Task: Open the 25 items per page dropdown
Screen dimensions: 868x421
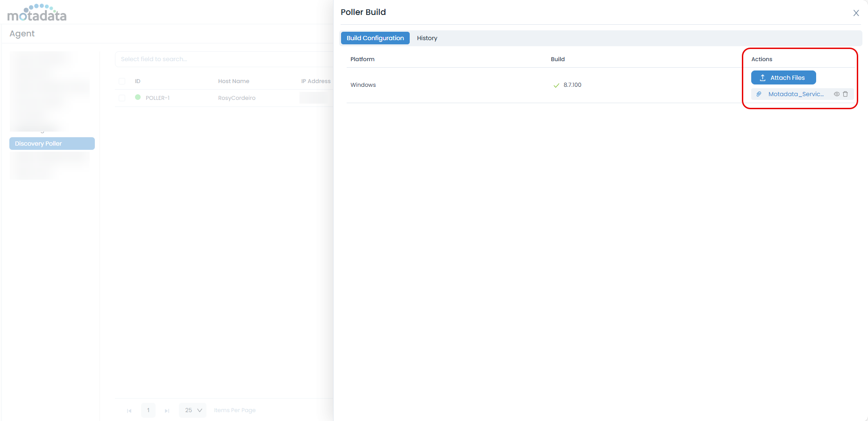Action: click(x=193, y=410)
